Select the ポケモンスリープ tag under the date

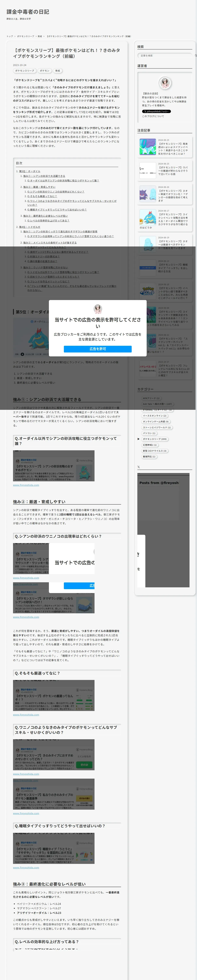pos(25,71)
